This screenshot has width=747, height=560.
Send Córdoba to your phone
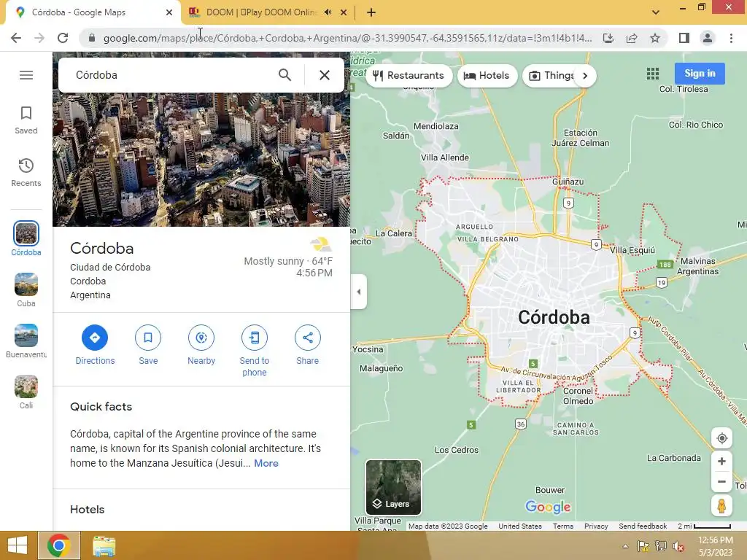point(255,351)
